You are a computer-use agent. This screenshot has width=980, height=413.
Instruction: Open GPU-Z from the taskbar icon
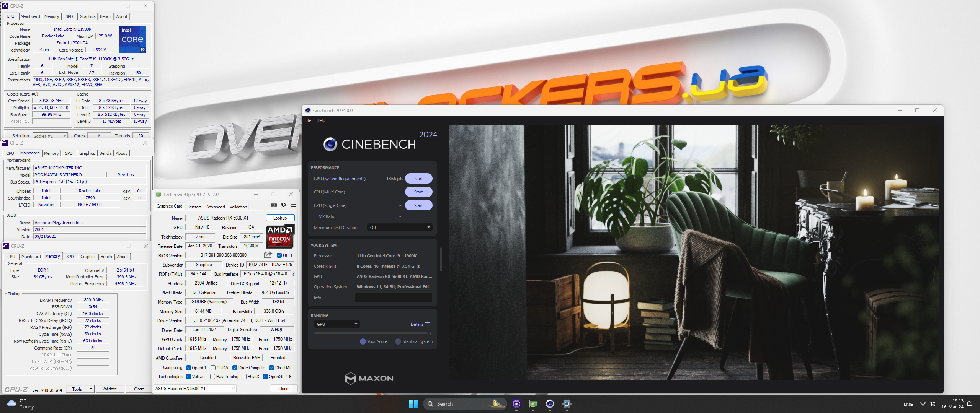click(x=533, y=404)
